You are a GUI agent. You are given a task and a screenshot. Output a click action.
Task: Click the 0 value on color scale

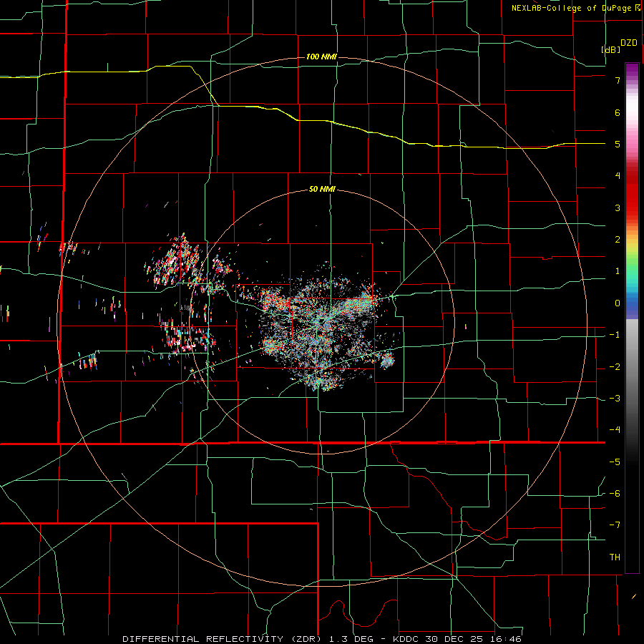[x=618, y=303]
